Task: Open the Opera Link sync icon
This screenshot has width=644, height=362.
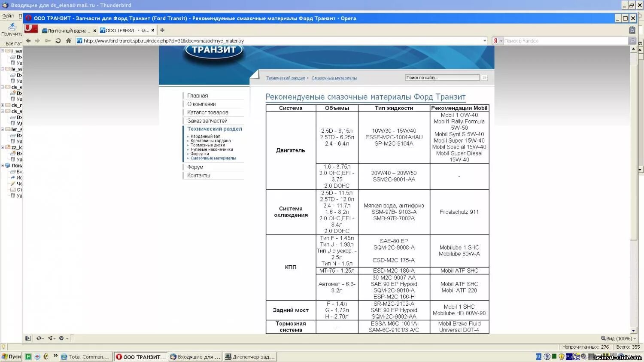Action: point(40,338)
